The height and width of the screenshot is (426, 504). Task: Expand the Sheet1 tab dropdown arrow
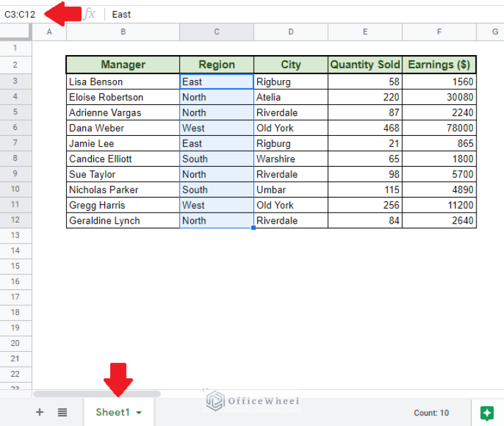(x=139, y=412)
